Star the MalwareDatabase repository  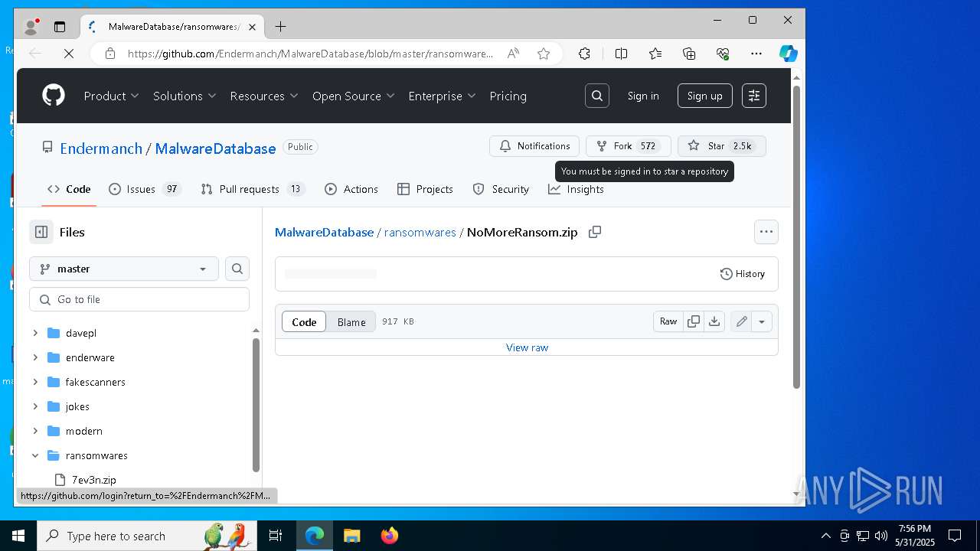[722, 145]
